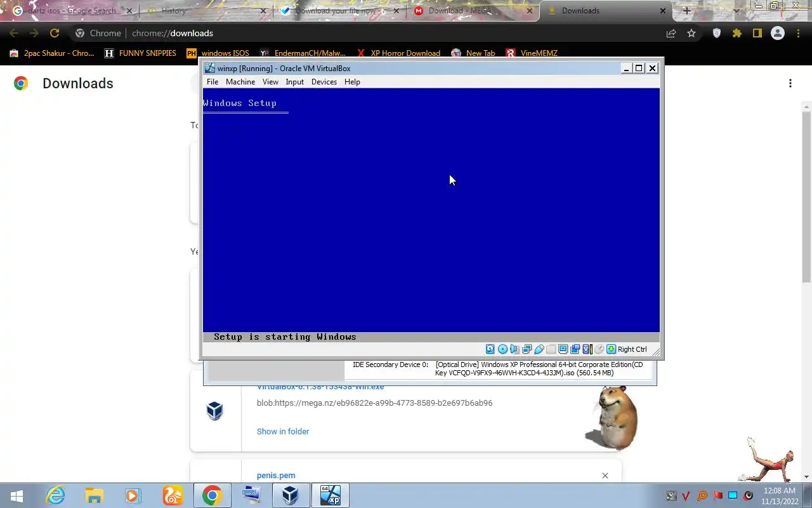Screen dimensions: 812x508
Task: Open the Windows Start button
Action: [17, 496]
